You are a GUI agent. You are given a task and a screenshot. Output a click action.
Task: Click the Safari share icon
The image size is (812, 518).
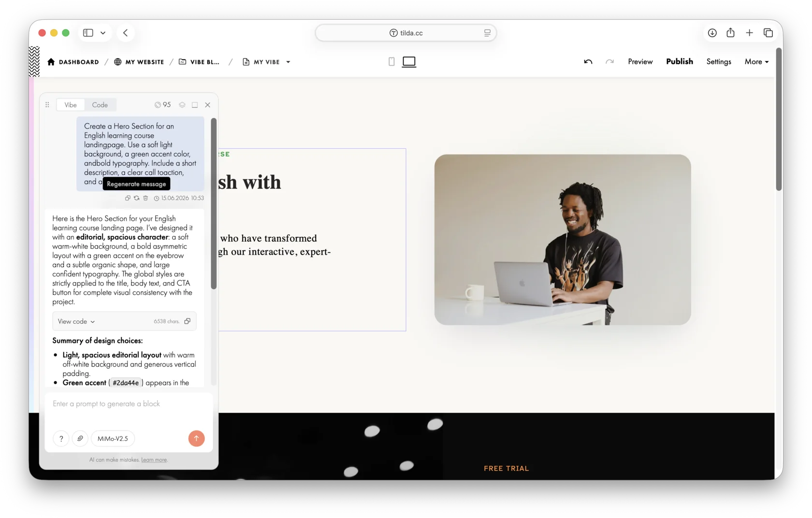tap(730, 33)
